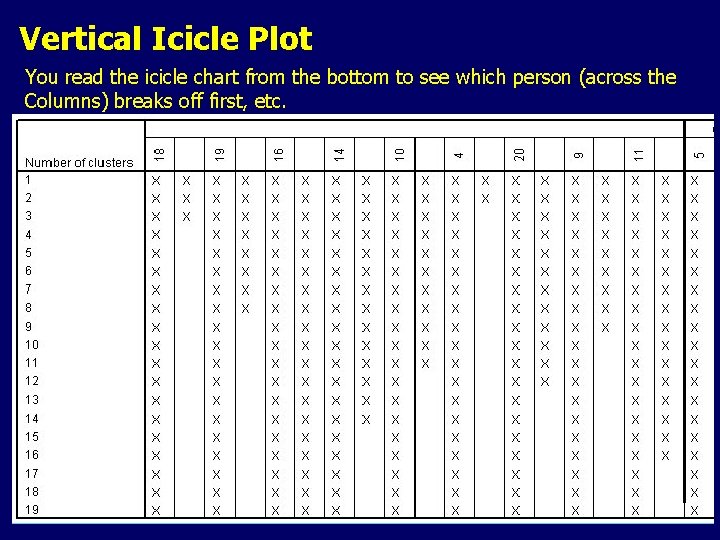Select column header labeled 9
This screenshot has height=540, width=720.
(579, 155)
